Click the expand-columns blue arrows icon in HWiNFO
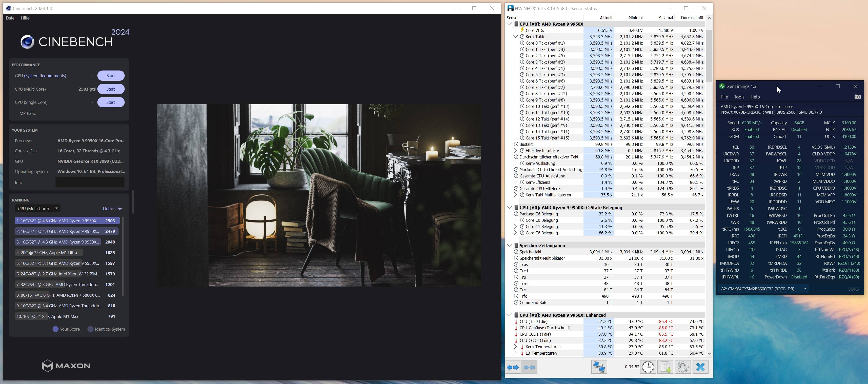This screenshot has width=868, height=384. [x=513, y=367]
